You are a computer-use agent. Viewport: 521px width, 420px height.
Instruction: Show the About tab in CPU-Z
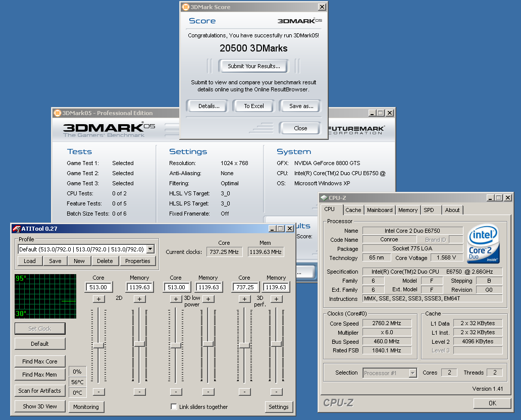pyautogui.click(x=452, y=210)
